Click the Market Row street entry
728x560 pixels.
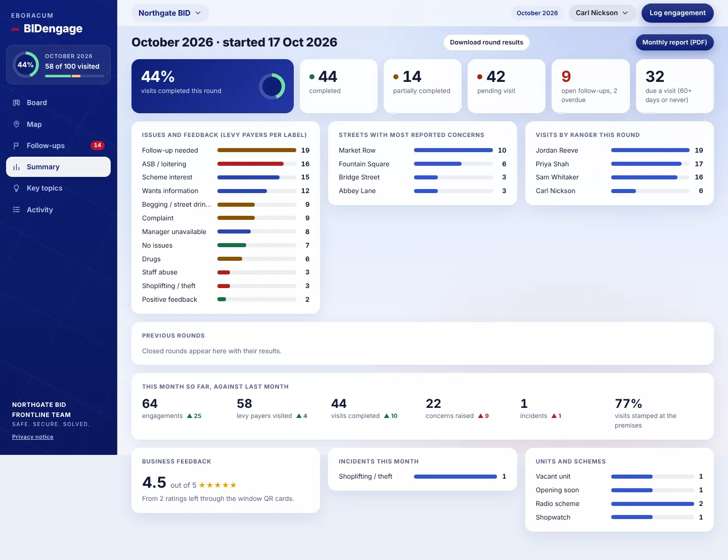pyautogui.click(x=423, y=150)
